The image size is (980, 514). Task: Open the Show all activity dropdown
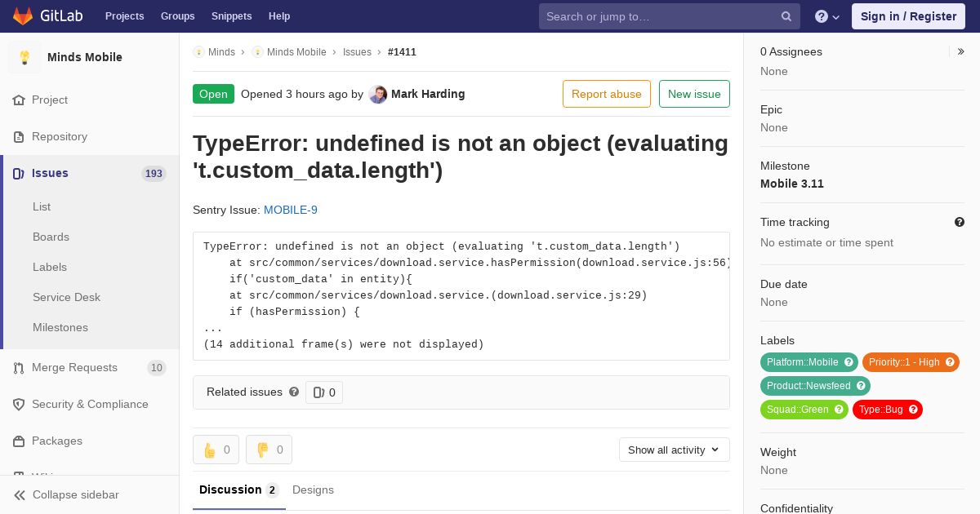(x=674, y=450)
